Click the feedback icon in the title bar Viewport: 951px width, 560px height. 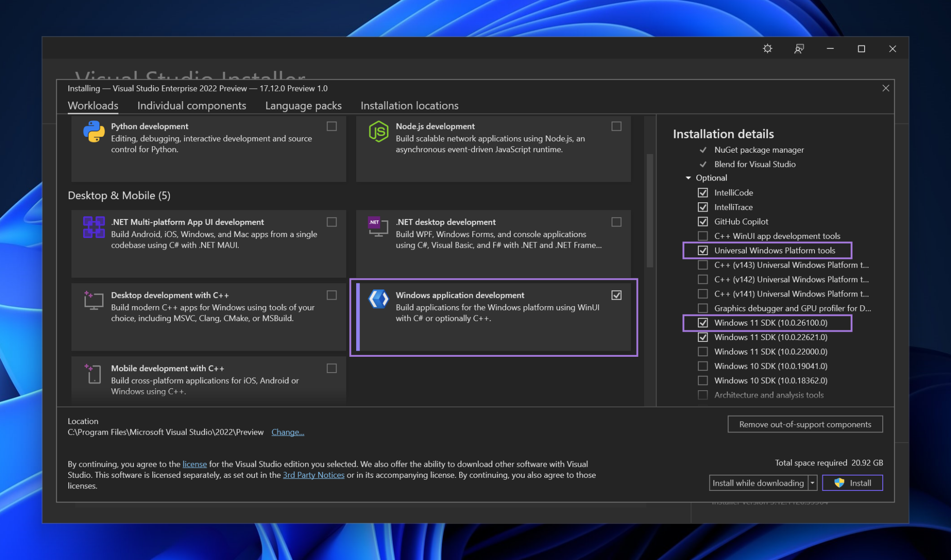click(x=799, y=48)
